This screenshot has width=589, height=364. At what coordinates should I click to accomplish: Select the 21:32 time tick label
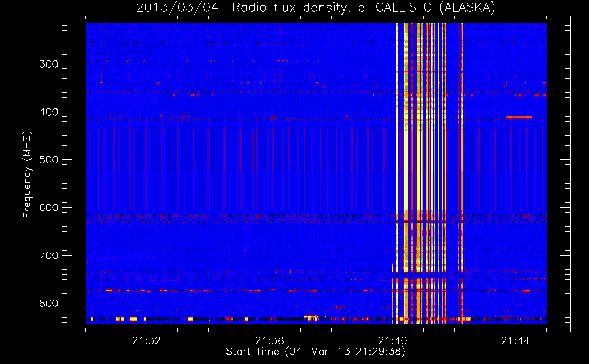tap(146, 341)
